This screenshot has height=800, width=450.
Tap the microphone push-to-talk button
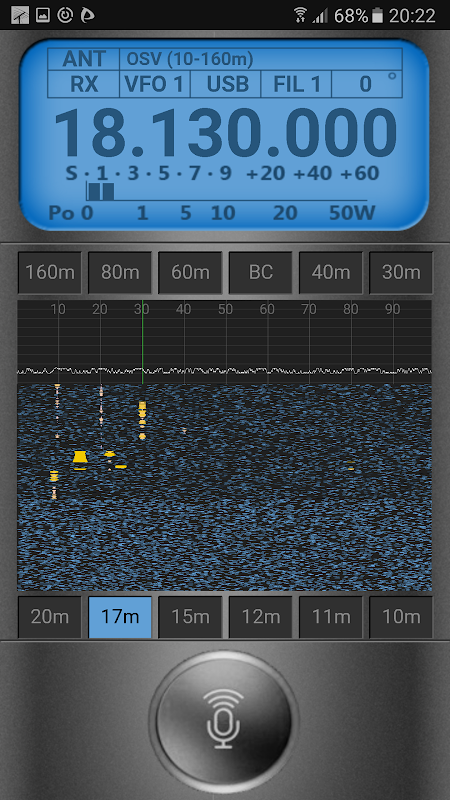click(224, 719)
